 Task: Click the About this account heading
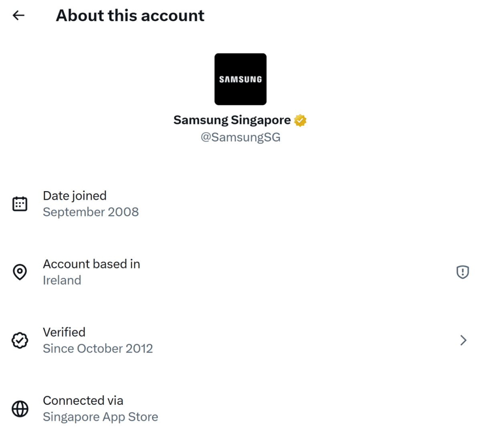coord(130,15)
